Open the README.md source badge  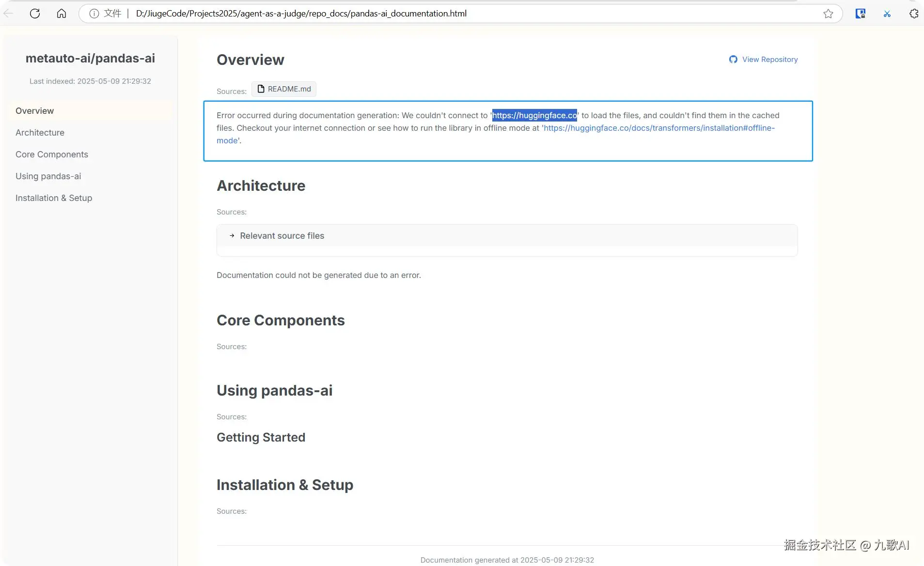pyautogui.click(x=284, y=89)
